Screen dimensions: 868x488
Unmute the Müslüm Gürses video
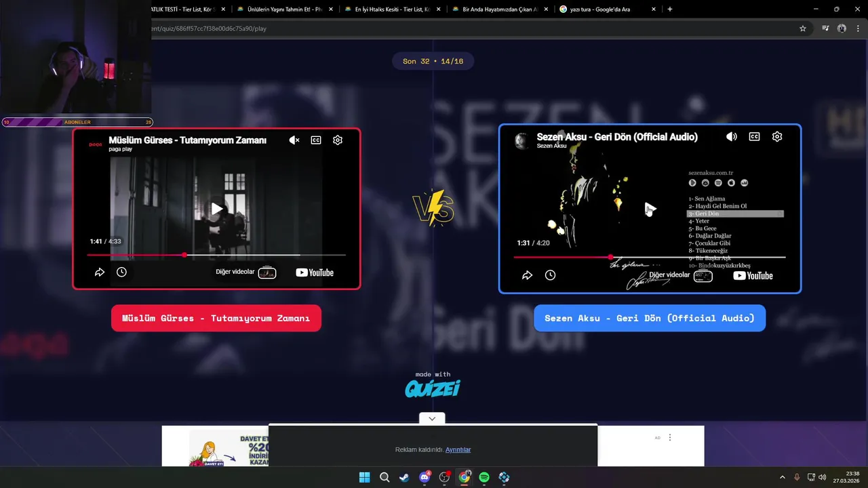[294, 140]
